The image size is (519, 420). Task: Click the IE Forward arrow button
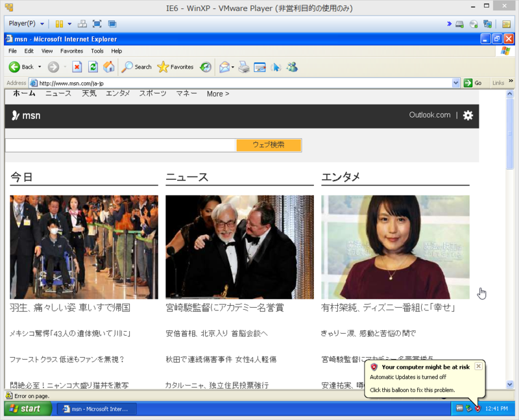point(53,67)
